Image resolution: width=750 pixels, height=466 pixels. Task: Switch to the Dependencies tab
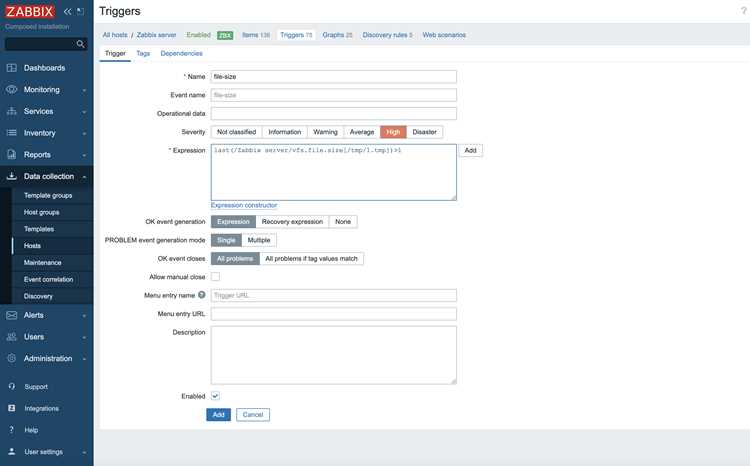pos(181,54)
